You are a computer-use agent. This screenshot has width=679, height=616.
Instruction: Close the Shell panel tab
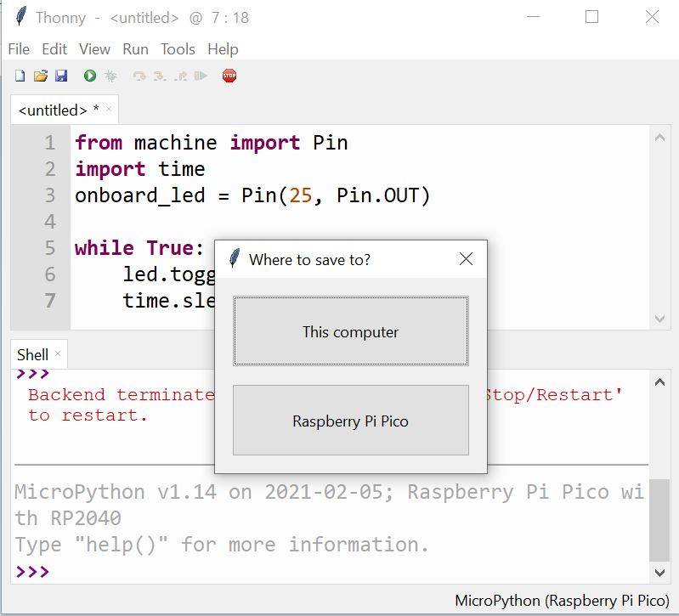click(58, 353)
